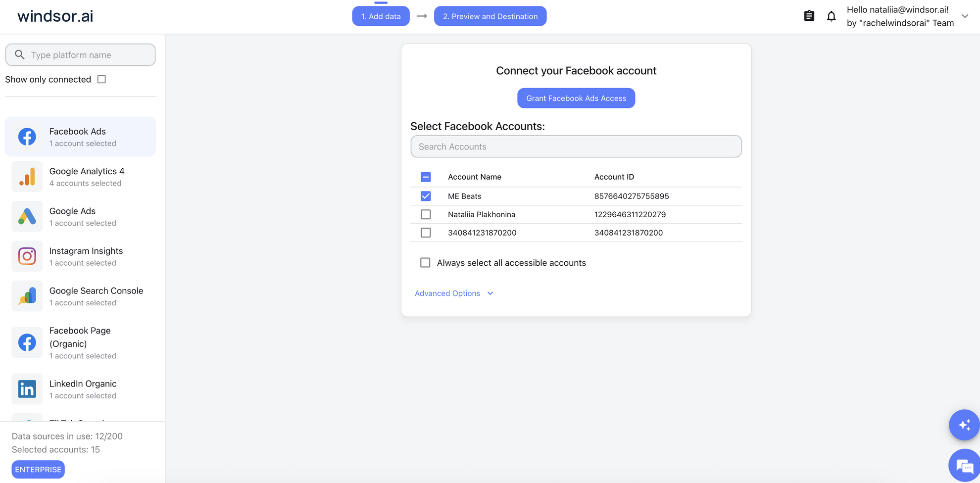Go to windsor.ai logo home
The height and width of the screenshot is (483, 980).
[55, 16]
